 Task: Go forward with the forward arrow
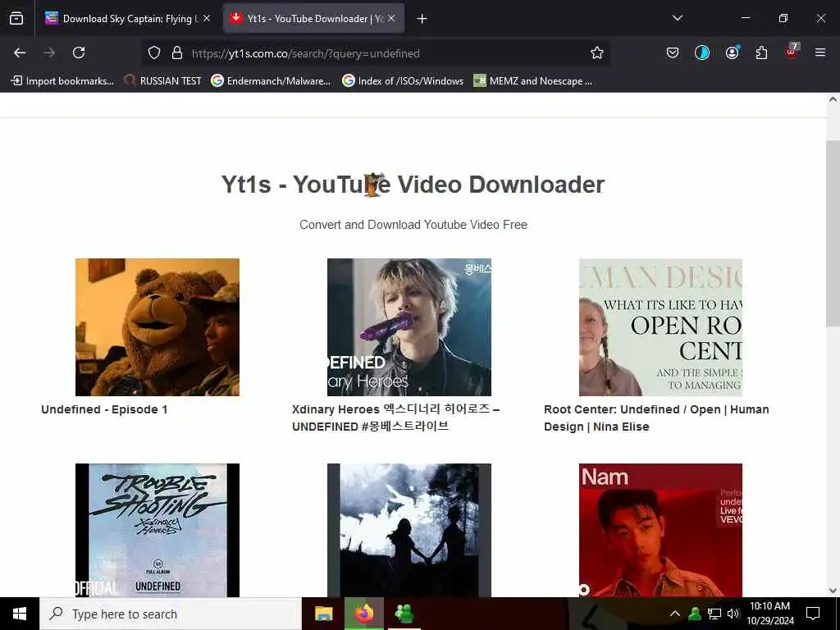pyautogui.click(x=49, y=52)
